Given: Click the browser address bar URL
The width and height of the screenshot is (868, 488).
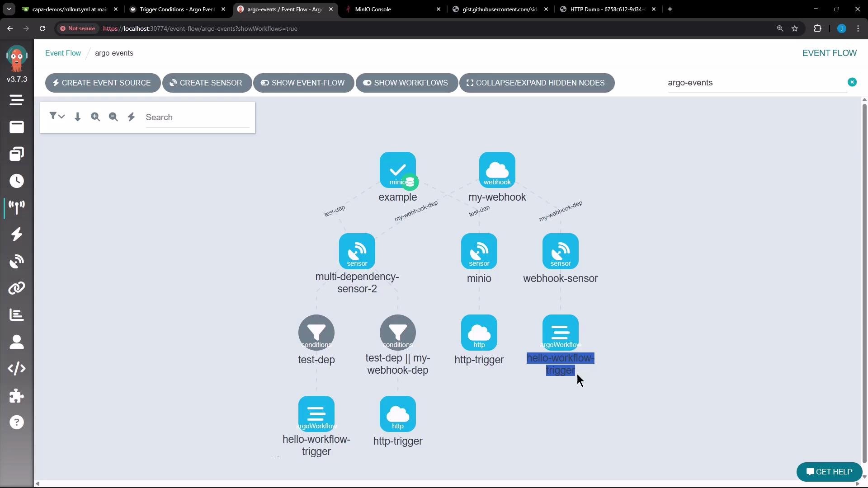Looking at the screenshot, I should point(200,28).
